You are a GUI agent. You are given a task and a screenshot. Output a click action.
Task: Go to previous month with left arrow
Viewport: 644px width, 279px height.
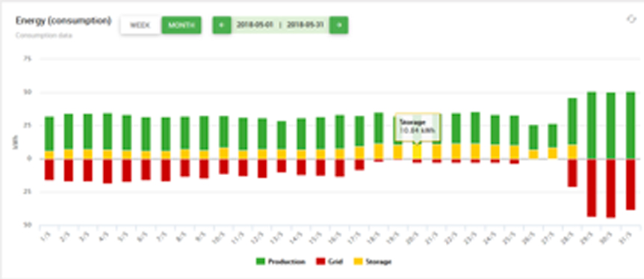tap(222, 25)
